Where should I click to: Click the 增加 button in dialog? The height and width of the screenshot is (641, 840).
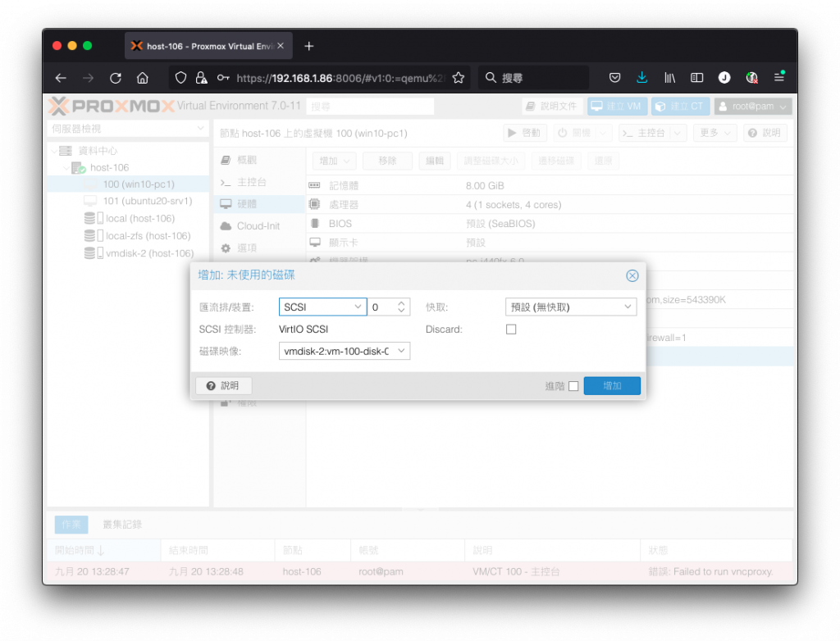pos(612,385)
